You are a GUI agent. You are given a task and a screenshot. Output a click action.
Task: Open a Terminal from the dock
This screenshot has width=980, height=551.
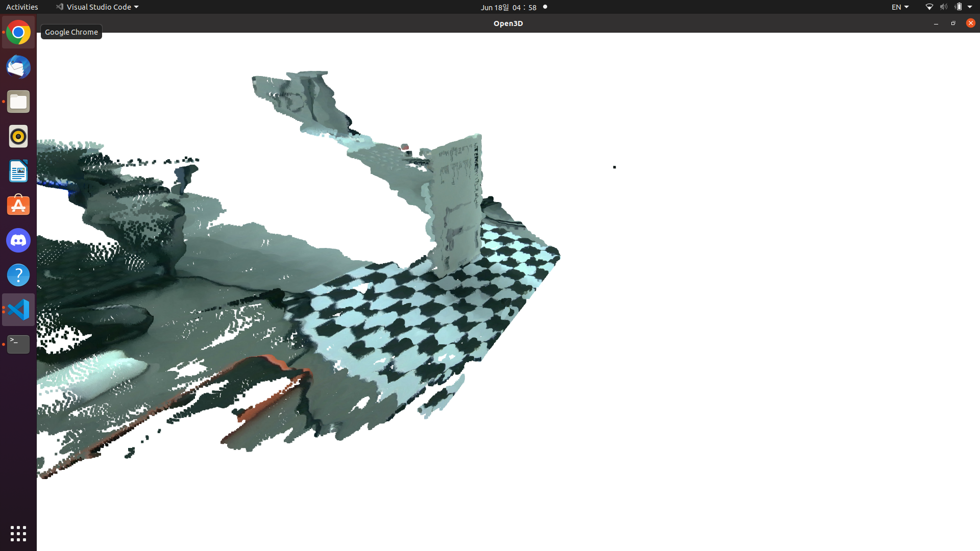pos(18,344)
